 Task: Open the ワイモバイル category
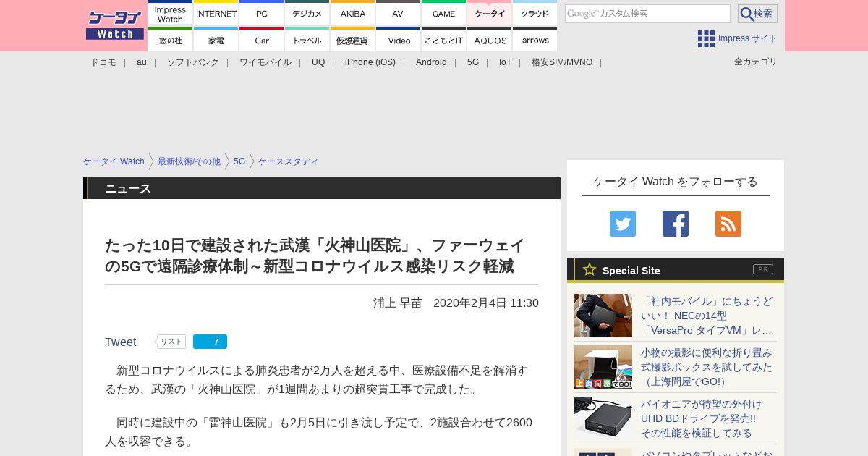click(x=265, y=62)
